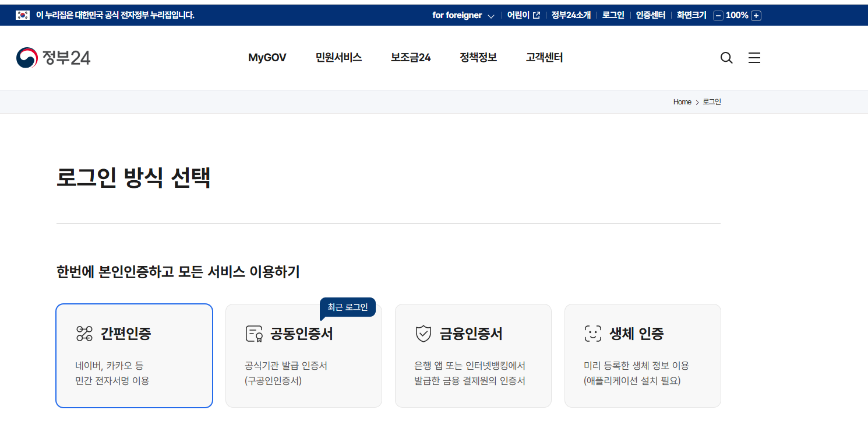Open the MyGOV menu
This screenshot has width=868, height=431.
(267, 57)
